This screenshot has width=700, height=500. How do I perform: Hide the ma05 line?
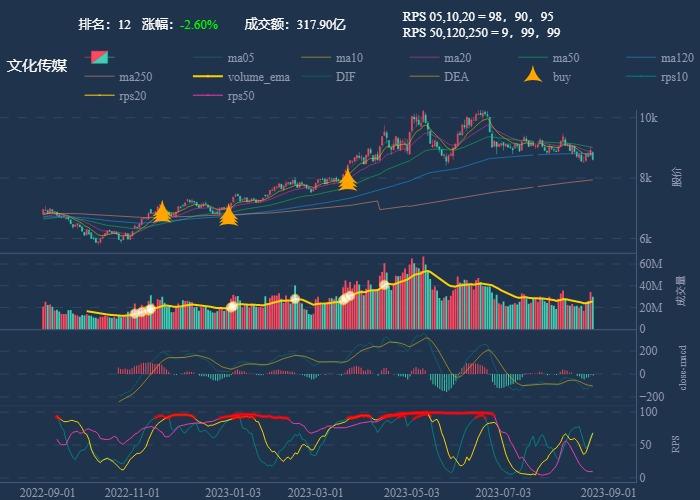(x=224, y=58)
